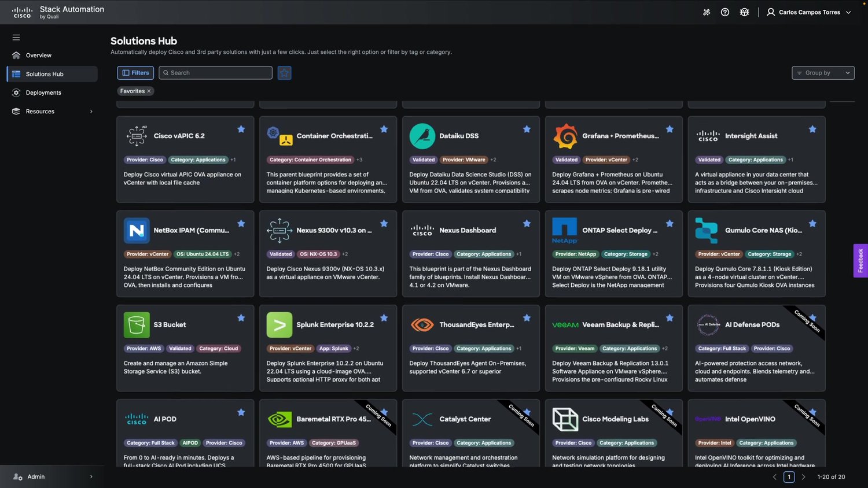868x488 pixels.
Task: Go to next page arrow
Action: [x=803, y=477]
